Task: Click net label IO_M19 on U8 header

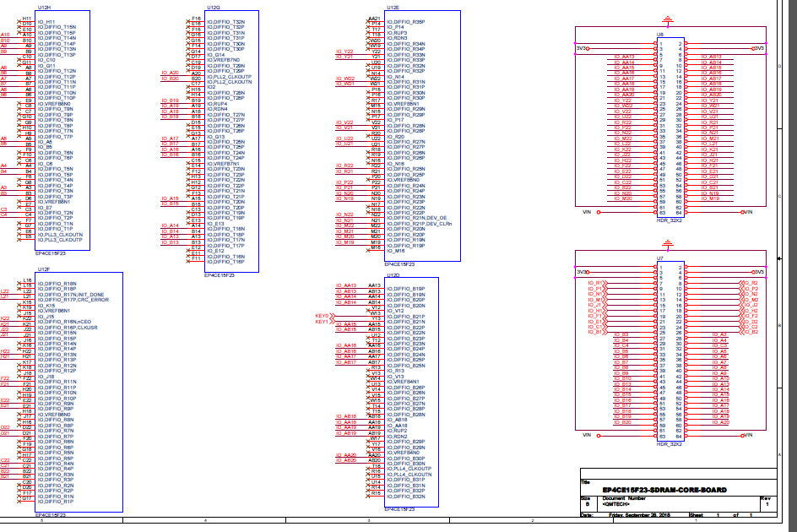Action: 711,198
